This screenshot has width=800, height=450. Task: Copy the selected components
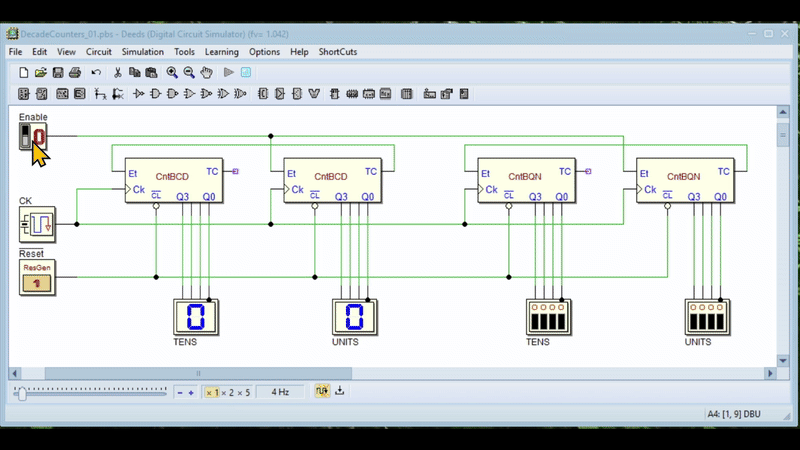[x=135, y=72]
